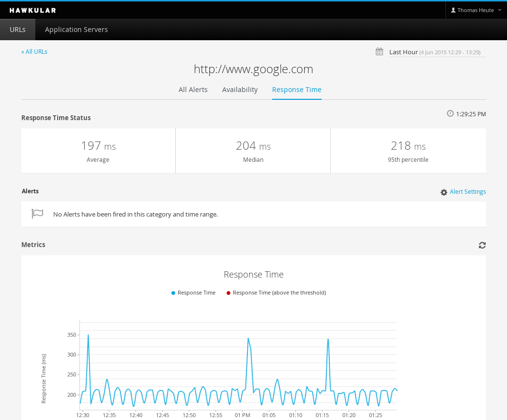Viewport: 507px width, 420px height.
Task: Click the Response Time Status heading
Action: click(x=56, y=118)
